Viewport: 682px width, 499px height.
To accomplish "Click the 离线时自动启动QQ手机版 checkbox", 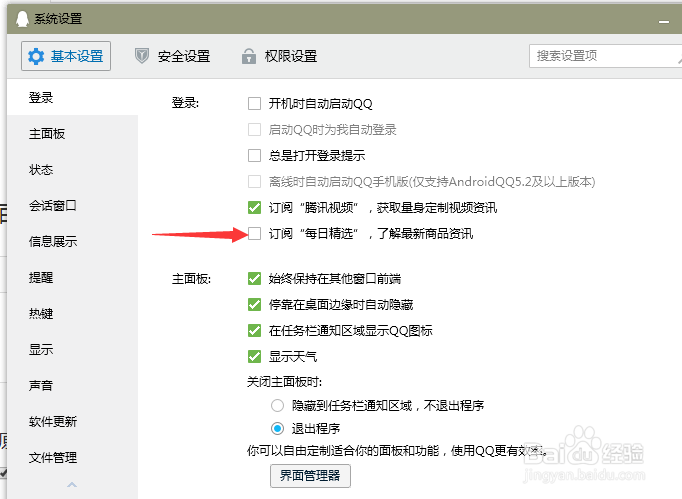I will tap(254, 181).
